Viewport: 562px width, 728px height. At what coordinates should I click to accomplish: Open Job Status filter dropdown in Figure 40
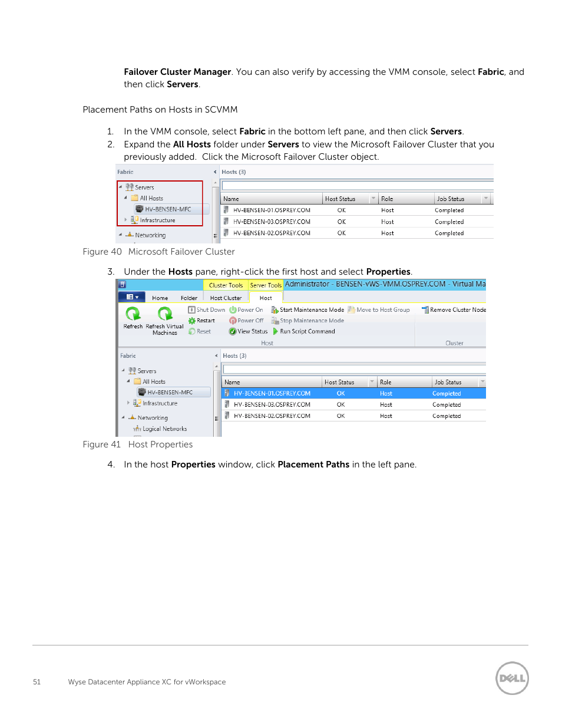(x=486, y=199)
